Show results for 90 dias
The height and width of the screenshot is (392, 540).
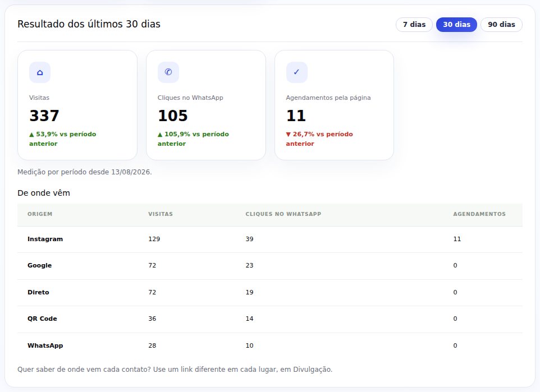coord(501,25)
